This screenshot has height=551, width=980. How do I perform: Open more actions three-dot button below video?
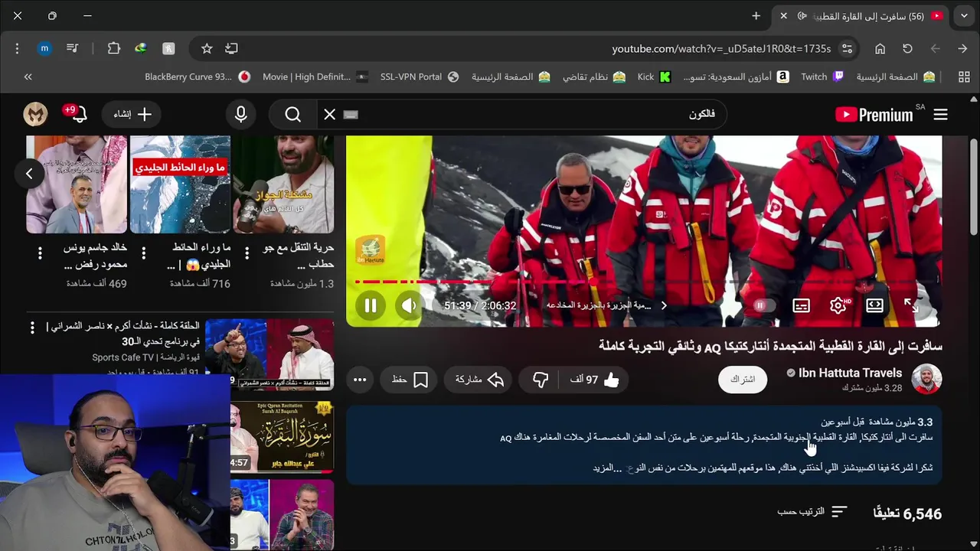[x=360, y=380]
